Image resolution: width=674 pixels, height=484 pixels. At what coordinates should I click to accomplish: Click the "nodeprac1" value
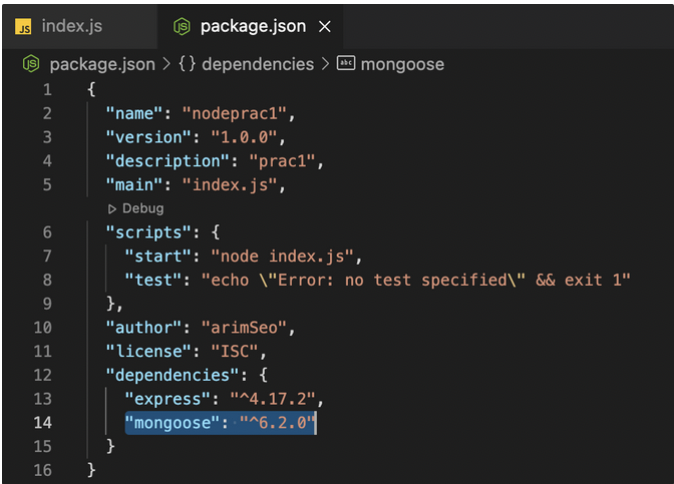click(234, 113)
